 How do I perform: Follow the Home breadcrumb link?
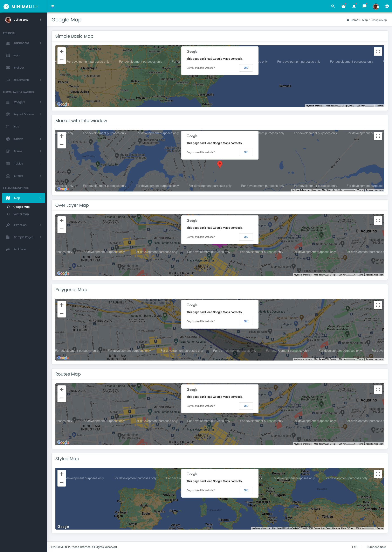click(354, 20)
